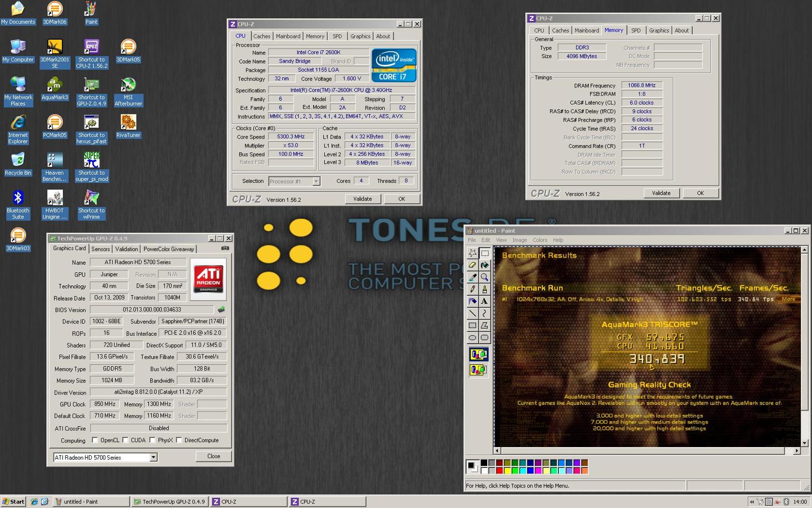Select the Rectangle shape tool in Paint
This screenshot has width=812, height=508.
[x=472, y=326]
